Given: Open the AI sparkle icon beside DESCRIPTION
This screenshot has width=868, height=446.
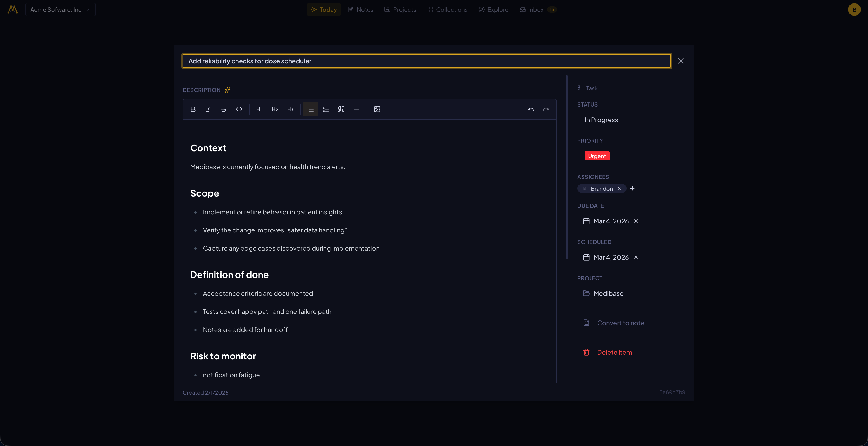Looking at the screenshot, I should click(227, 90).
